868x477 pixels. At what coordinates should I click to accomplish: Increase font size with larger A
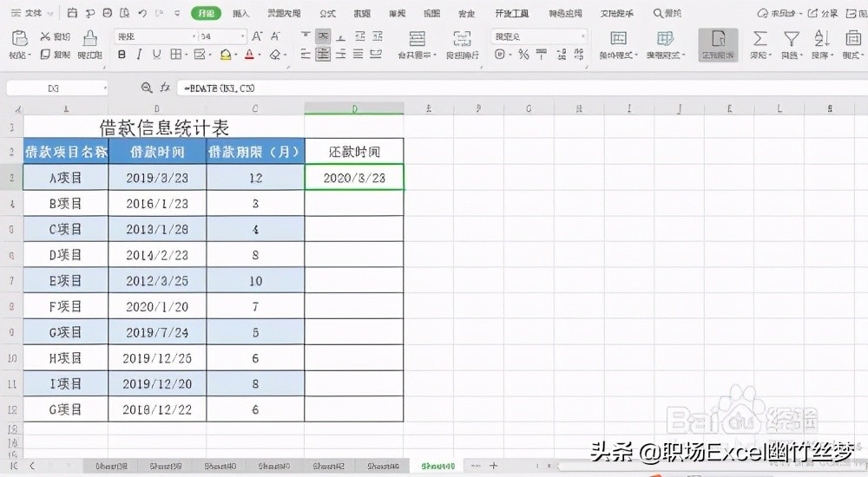(x=257, y=36)
